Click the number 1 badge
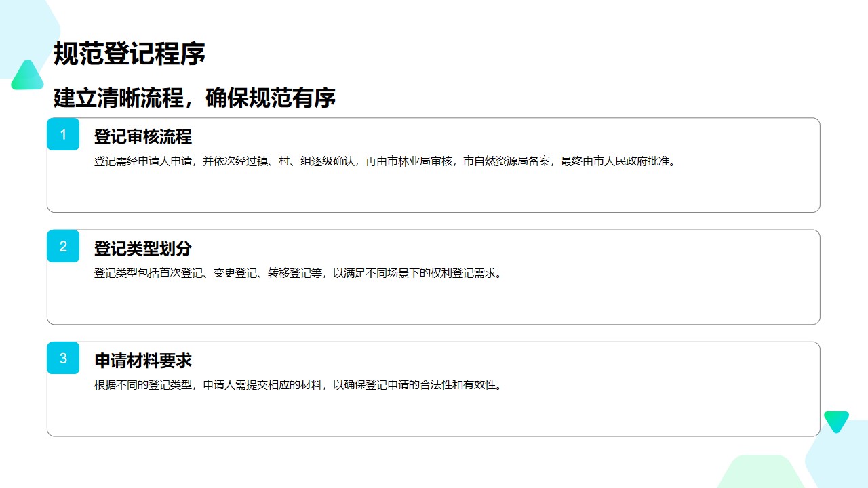 point(63,134)
